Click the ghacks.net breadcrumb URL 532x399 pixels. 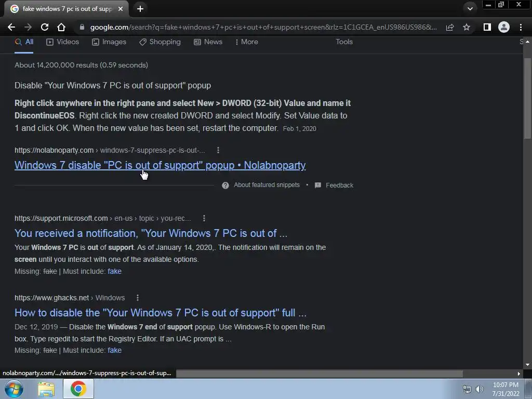pos(70,298)
